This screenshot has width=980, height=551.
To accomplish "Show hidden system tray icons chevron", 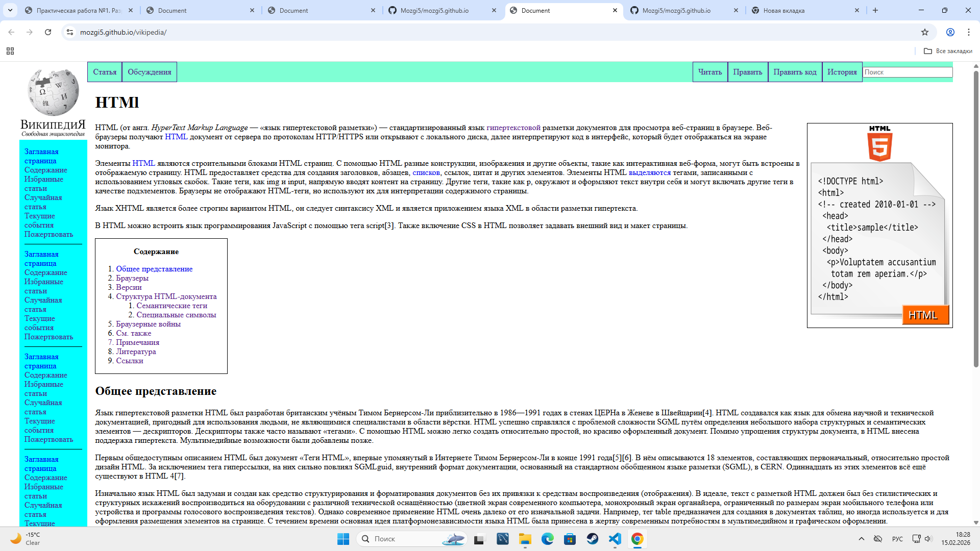I will point(862,539).
